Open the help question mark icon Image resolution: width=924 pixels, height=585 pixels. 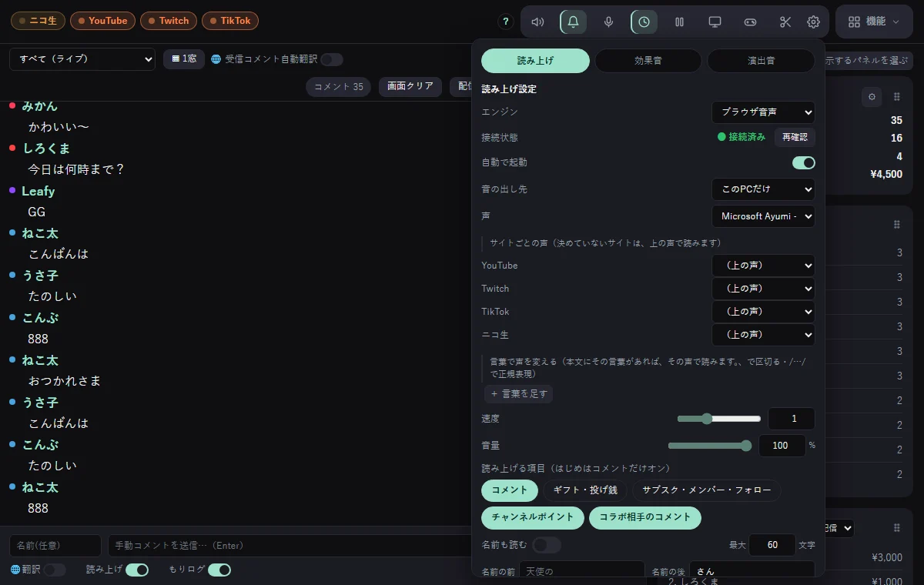tap(505, 22)
